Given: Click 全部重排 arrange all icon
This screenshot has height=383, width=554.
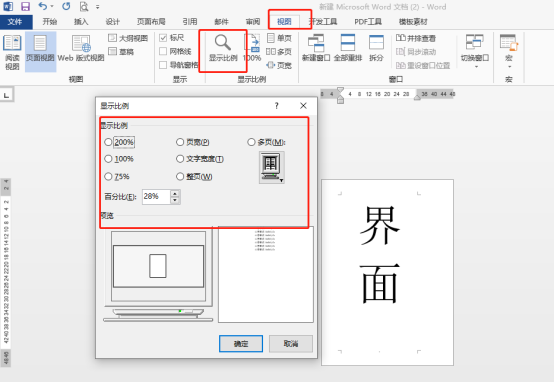Looking at the screenshot, I should coord(348,48).
